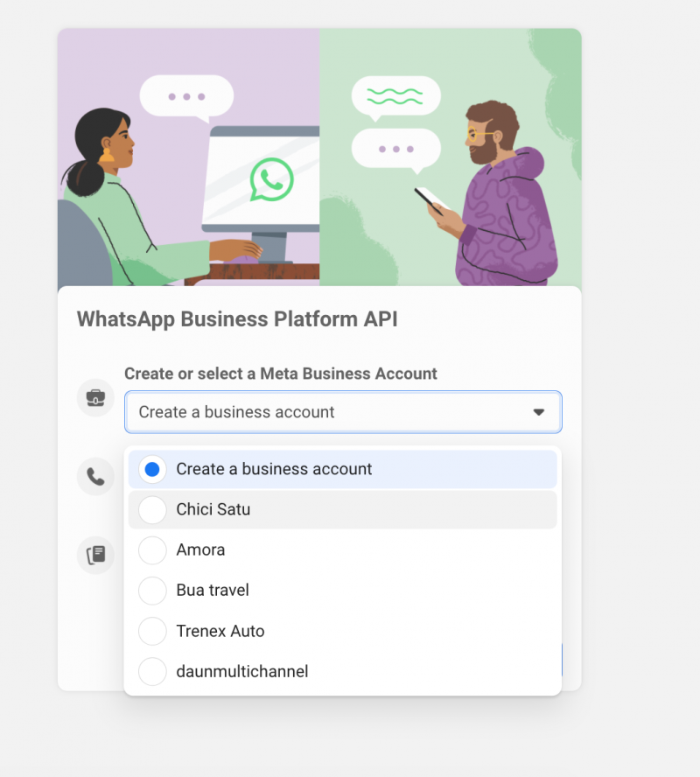Click the blue button behind the dropdown list
The height and width of the screenshot is (777, 700).
click(561, 661)
